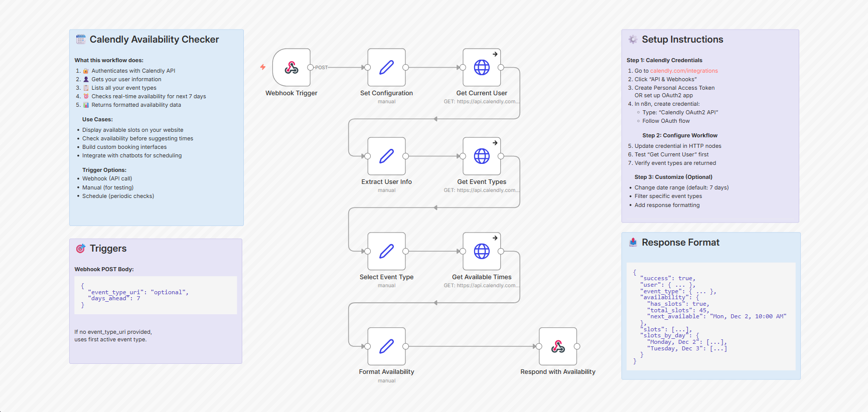Click 'Lists all your event types' item

click(123, 88)
